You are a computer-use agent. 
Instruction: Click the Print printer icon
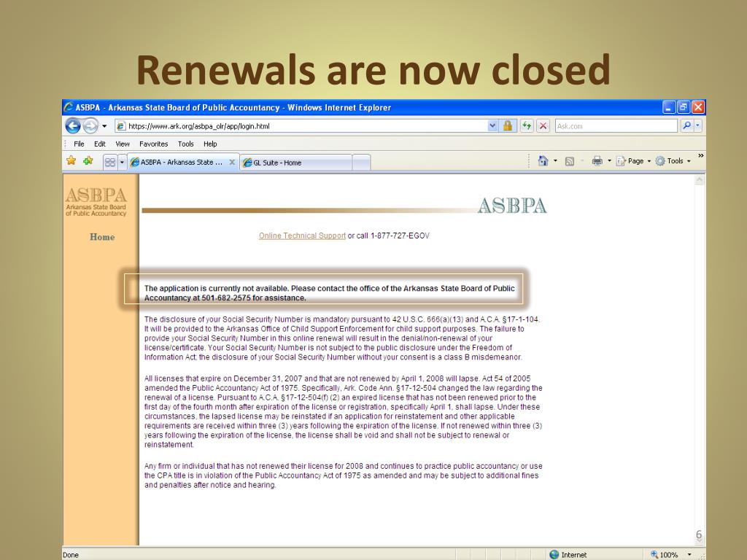(597, 161)
